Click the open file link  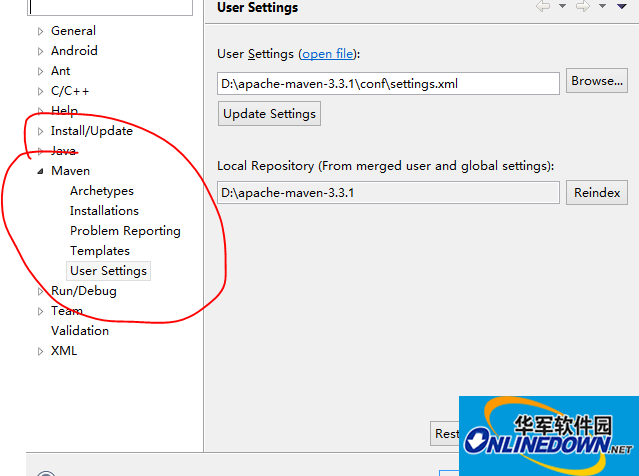click(x=328, y=54)
